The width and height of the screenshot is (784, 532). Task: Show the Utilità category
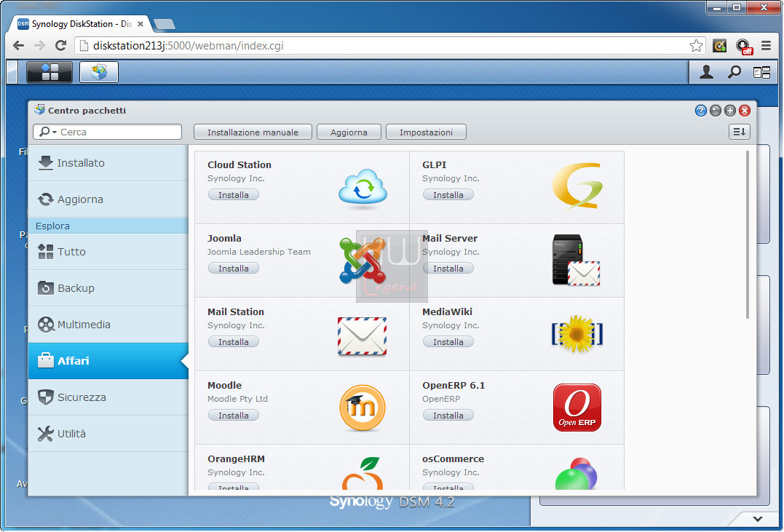108,434
